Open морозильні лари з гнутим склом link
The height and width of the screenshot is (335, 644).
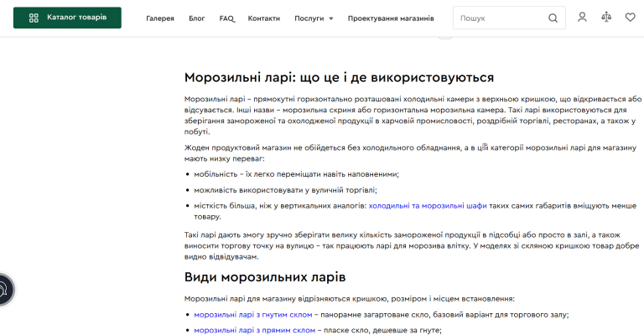pos(253,315)
